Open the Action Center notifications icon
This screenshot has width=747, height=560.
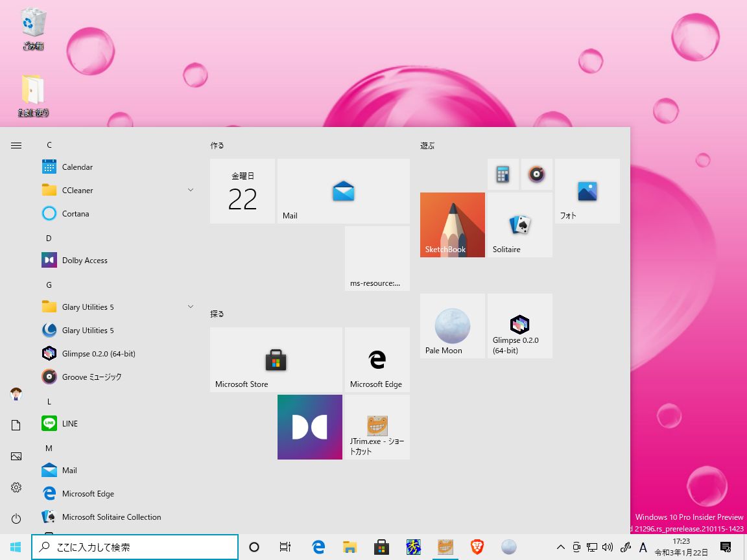pyautogui.click(x=726, y=547)
